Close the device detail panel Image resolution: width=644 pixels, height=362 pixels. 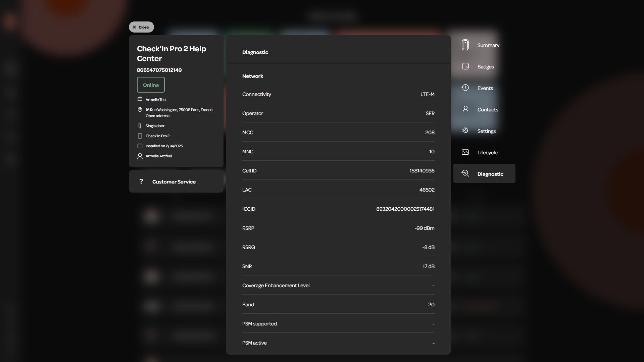(x=141, y=27)
